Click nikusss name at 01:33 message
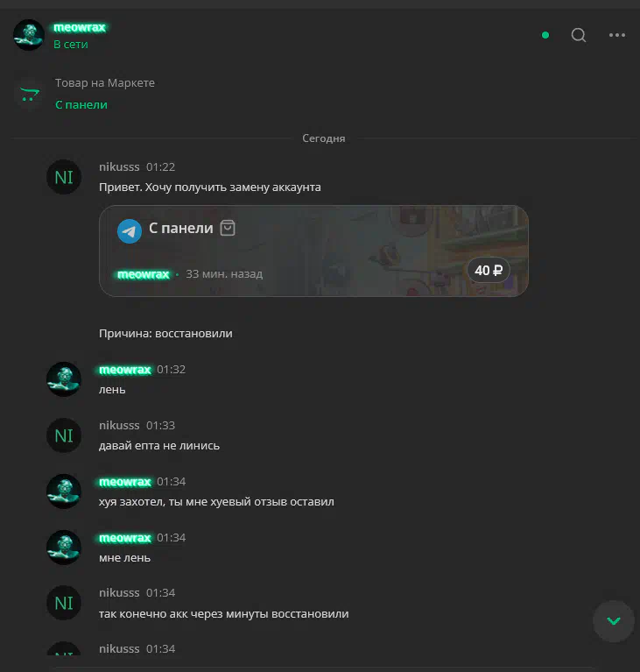This screenshot has width=640, height=672. click(x=119, y=425)
